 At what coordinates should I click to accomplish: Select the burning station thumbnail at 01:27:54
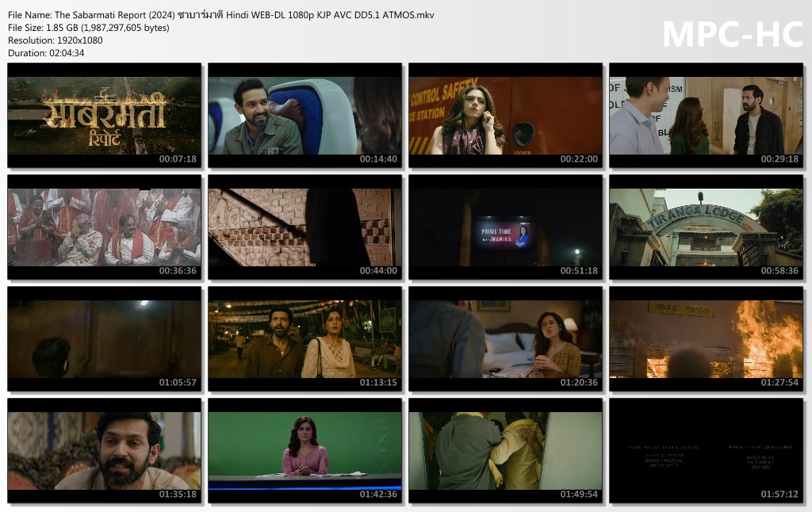click(x=706, y=338)
